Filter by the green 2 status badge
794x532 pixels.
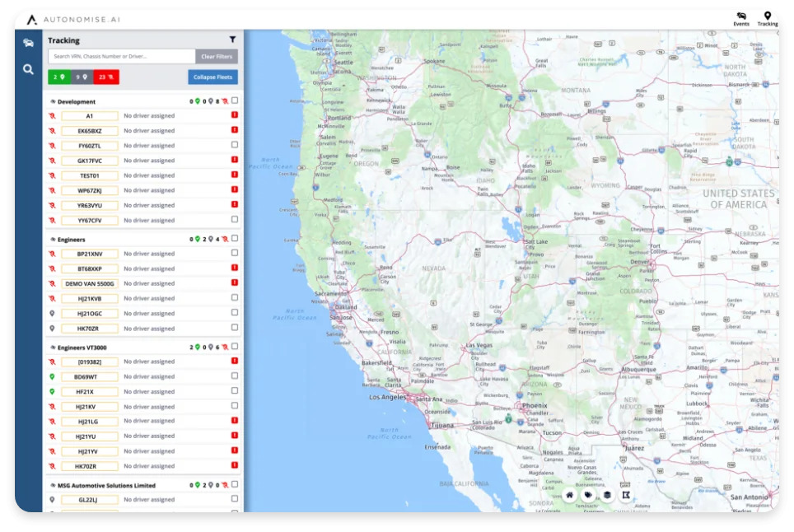(59, 77)
